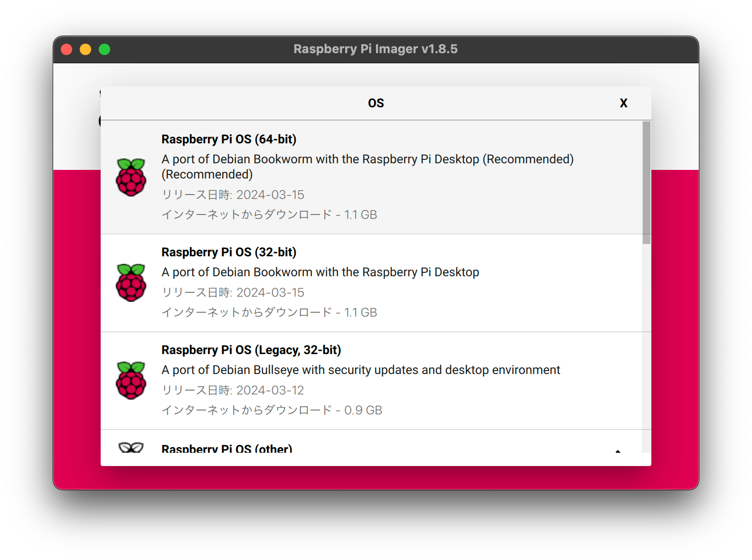Click the 64-bit entry's 2024-03-15 release date
Screen dimensions: 752x560
point(233,195)
